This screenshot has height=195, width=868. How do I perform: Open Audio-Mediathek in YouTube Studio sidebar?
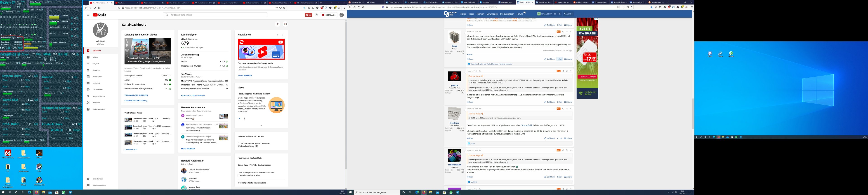pos(100,109)
